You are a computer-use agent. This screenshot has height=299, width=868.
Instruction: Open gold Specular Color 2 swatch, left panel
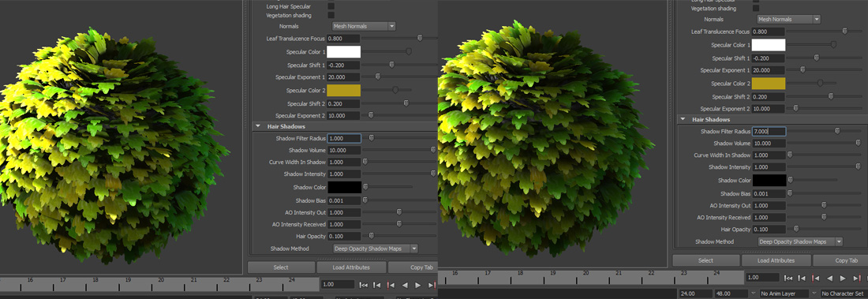[x=344, y=90]
